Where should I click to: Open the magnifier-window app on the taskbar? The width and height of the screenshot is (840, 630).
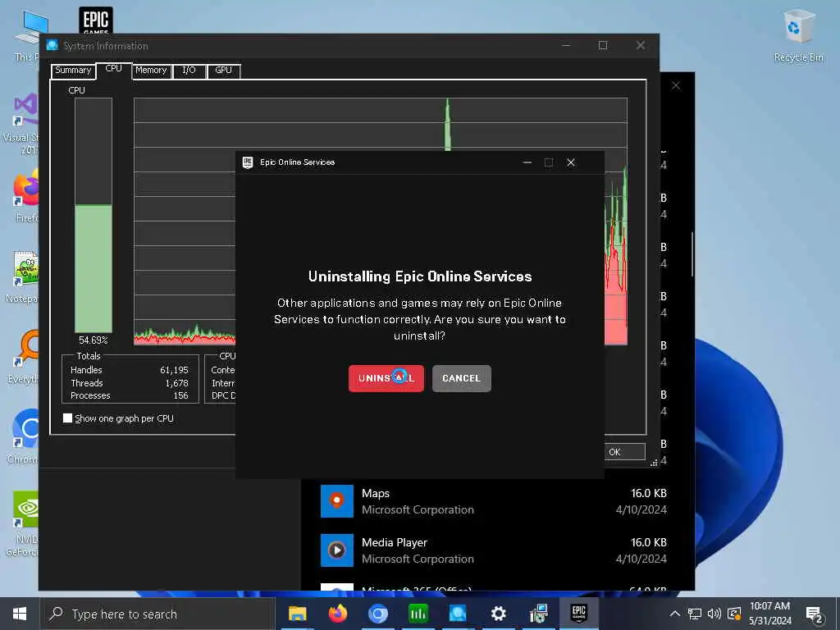[458, 614]
